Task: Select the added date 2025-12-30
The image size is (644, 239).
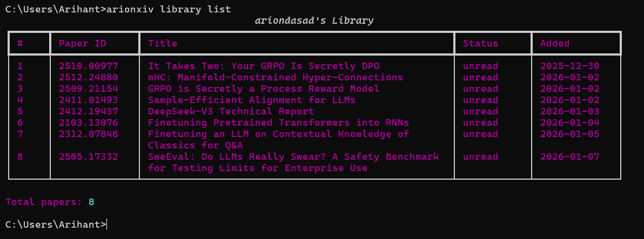Action: 569,66
